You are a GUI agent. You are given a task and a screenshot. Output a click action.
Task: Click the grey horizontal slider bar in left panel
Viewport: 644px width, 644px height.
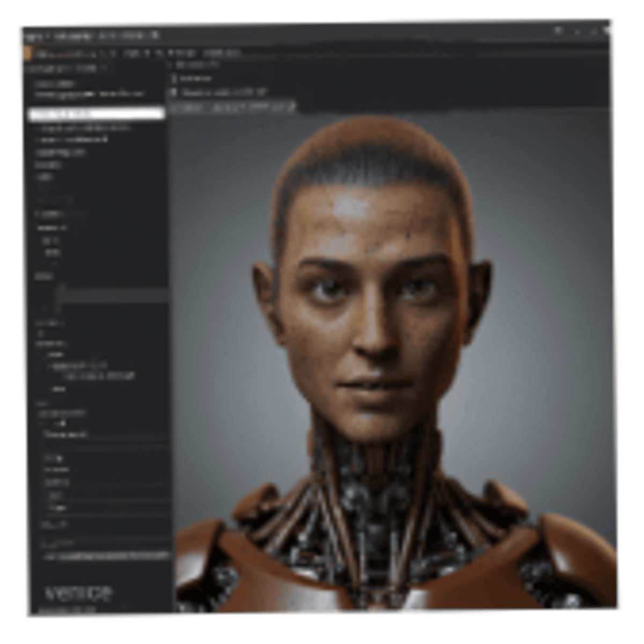point(113,295)
